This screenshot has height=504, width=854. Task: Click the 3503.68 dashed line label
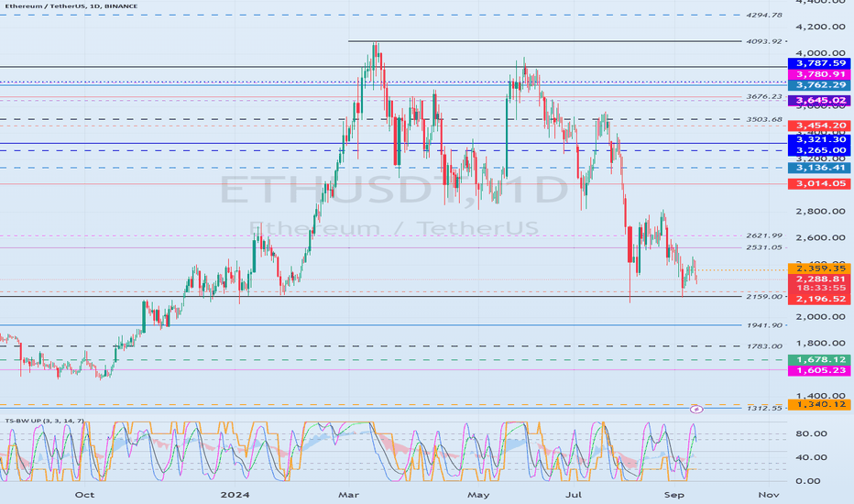pyautogui.click(x=764, y=120)
